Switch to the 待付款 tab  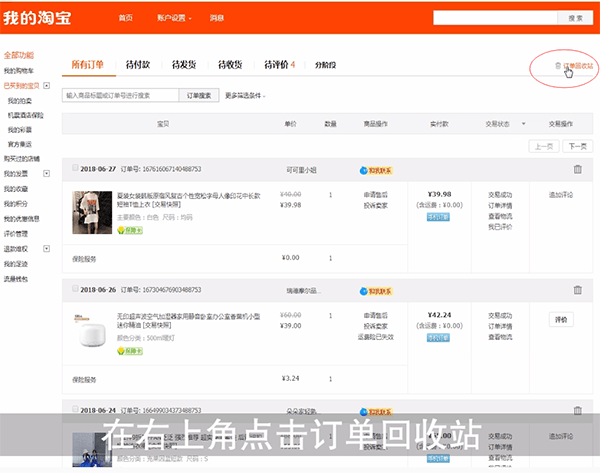click(138, 65)
